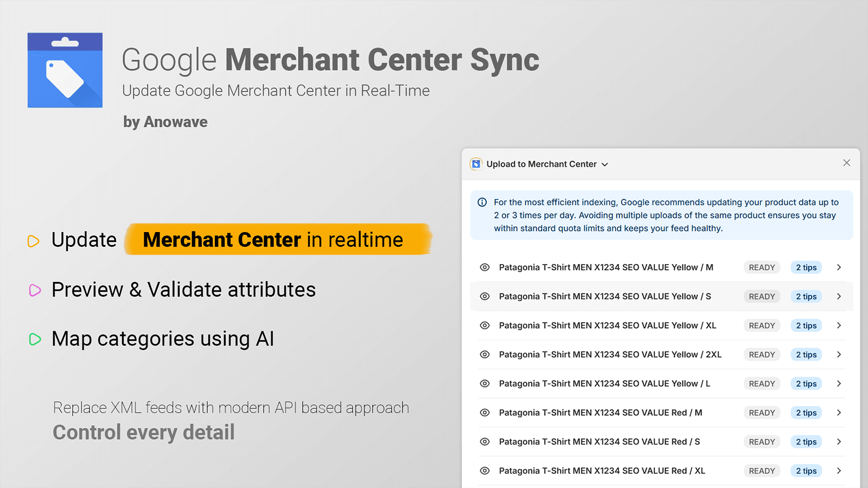Select Patagonia T-Shirt Yellow / XL product title

click(608, 325)
